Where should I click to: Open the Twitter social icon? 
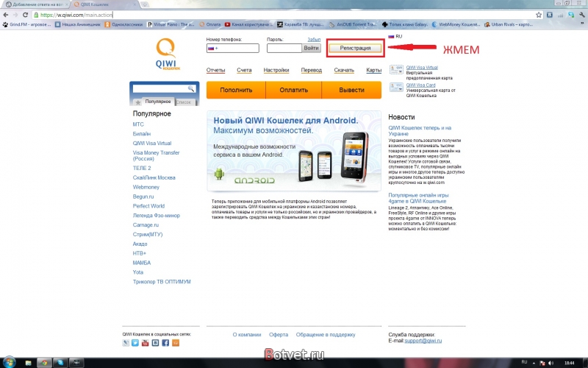pyautogui.click(x=135, y=343)
